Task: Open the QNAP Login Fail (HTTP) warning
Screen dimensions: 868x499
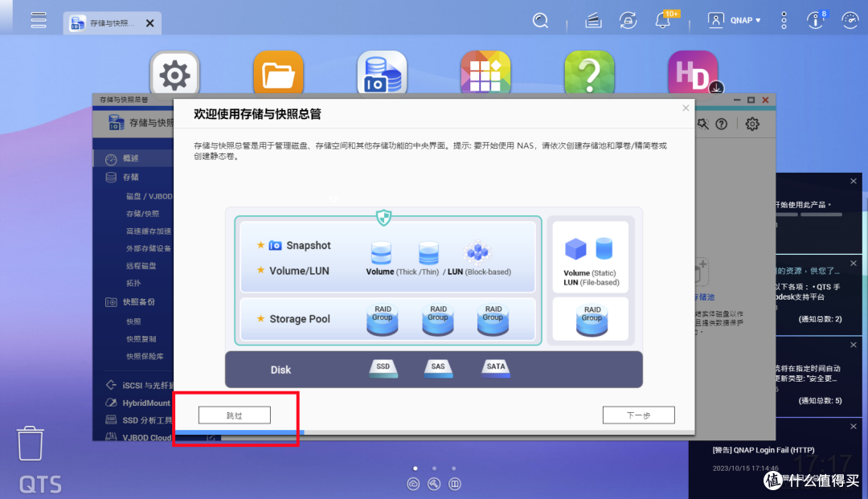Action: (764, 450)
